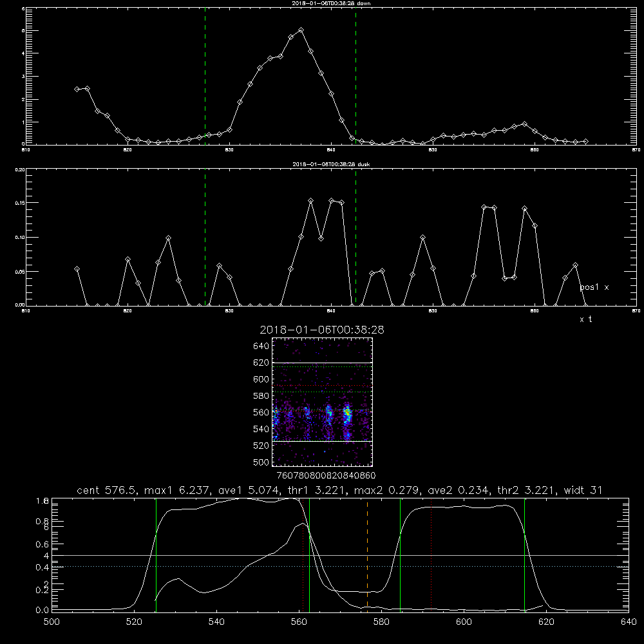Click the timestamp title above the spectrogram image
Screen dimensions: 644x644
point(322,330)
